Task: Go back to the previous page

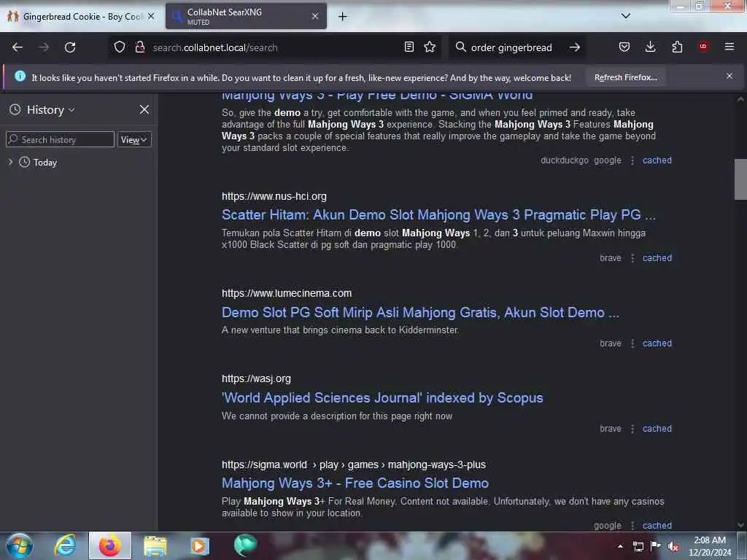Action: pyautogui.click(x=18, y=47)
